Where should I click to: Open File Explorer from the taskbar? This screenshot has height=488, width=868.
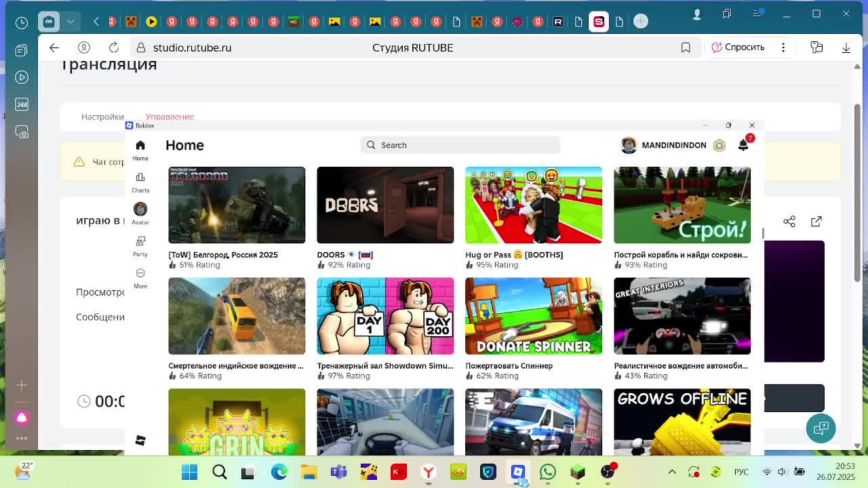309,472
